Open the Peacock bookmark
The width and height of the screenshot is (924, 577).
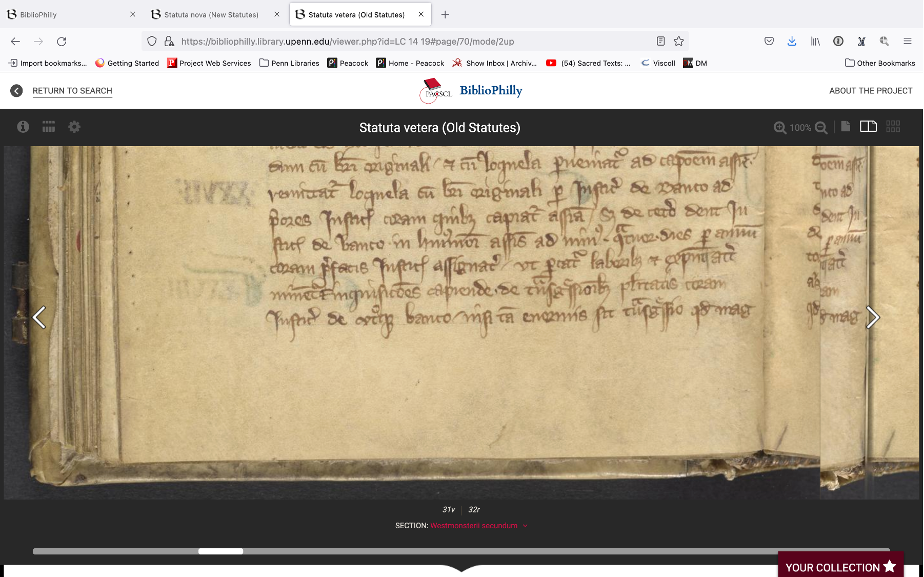coord(348,63)
